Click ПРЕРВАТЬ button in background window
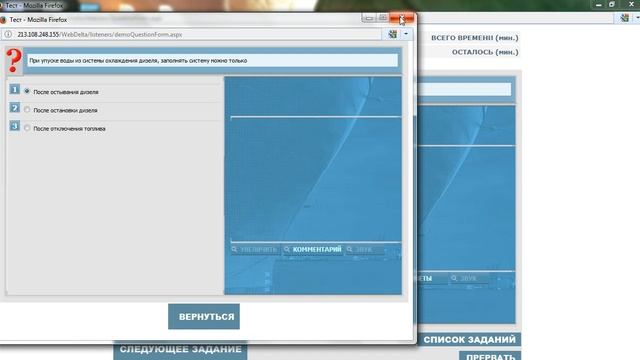 (x=490, y=356)
